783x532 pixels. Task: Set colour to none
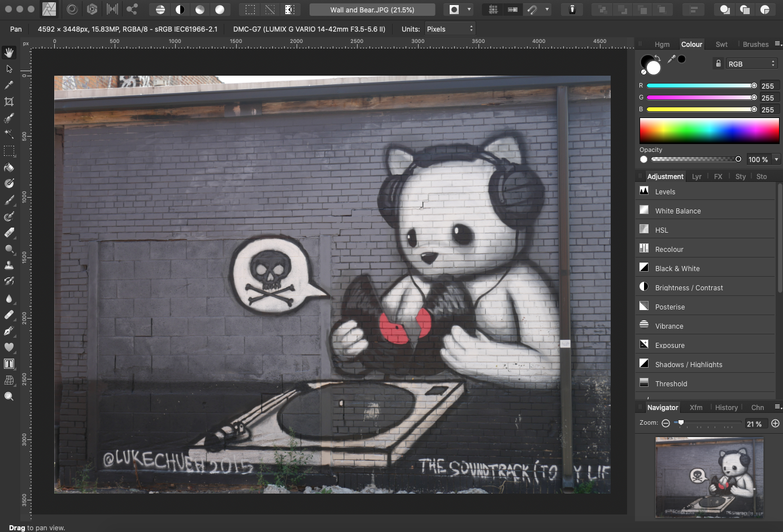coord(643,72)
